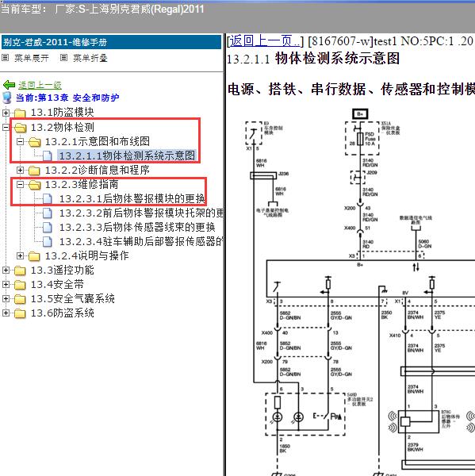This screenshot has height=476, width=475.
Task: Expand the 13.5安全气囊系统 node
Action: (x=6, y=299)
